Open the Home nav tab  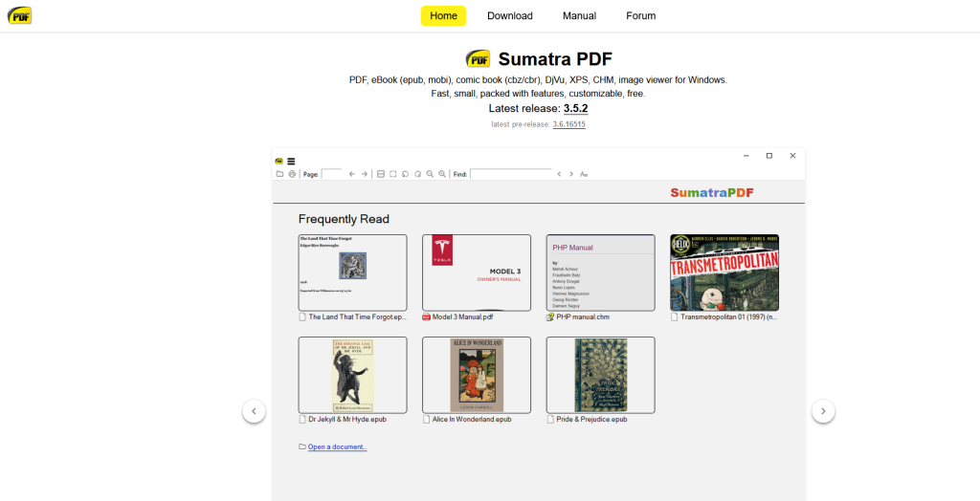point(443,15)
